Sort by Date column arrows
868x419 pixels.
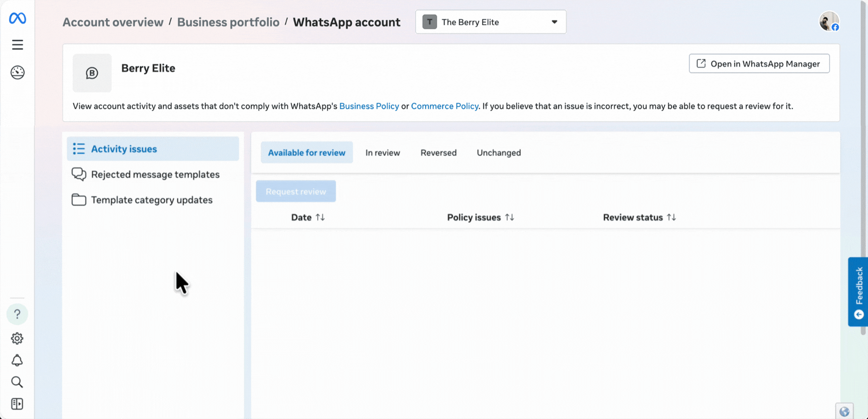tap(320, 217)
